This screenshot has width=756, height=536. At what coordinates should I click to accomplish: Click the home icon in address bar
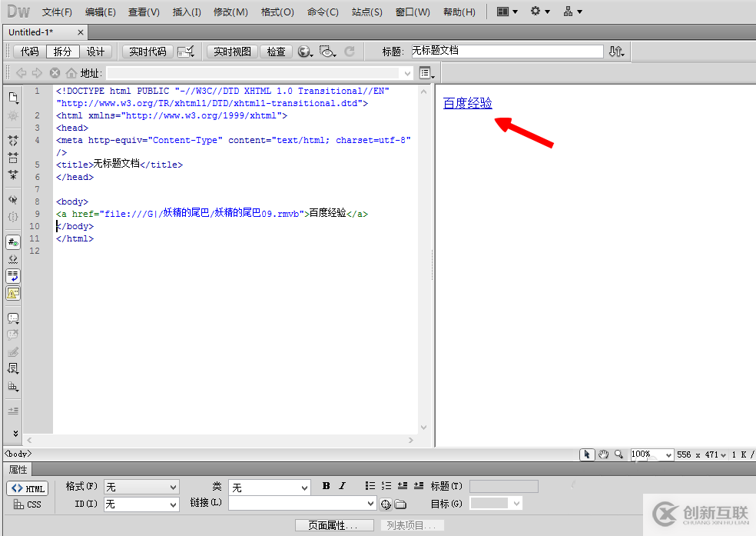tap(71, 73)
